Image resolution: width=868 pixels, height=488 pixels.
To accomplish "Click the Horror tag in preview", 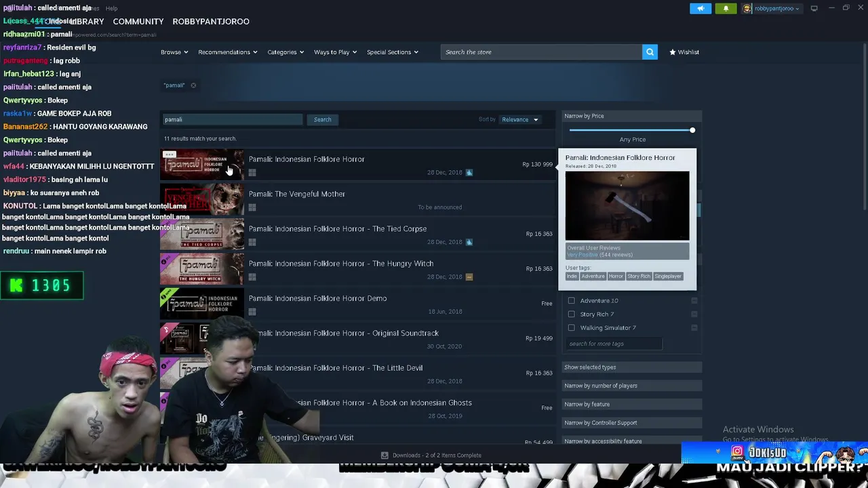I will 616,276.
